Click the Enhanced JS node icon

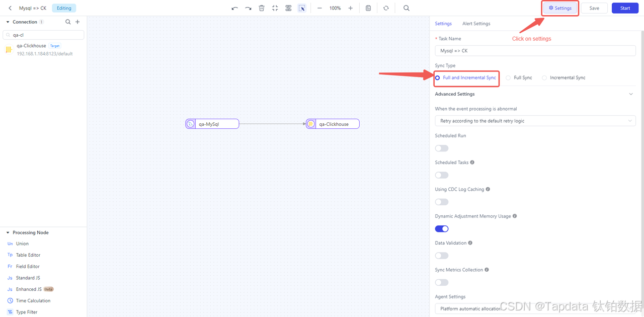(x=10, y=289)
